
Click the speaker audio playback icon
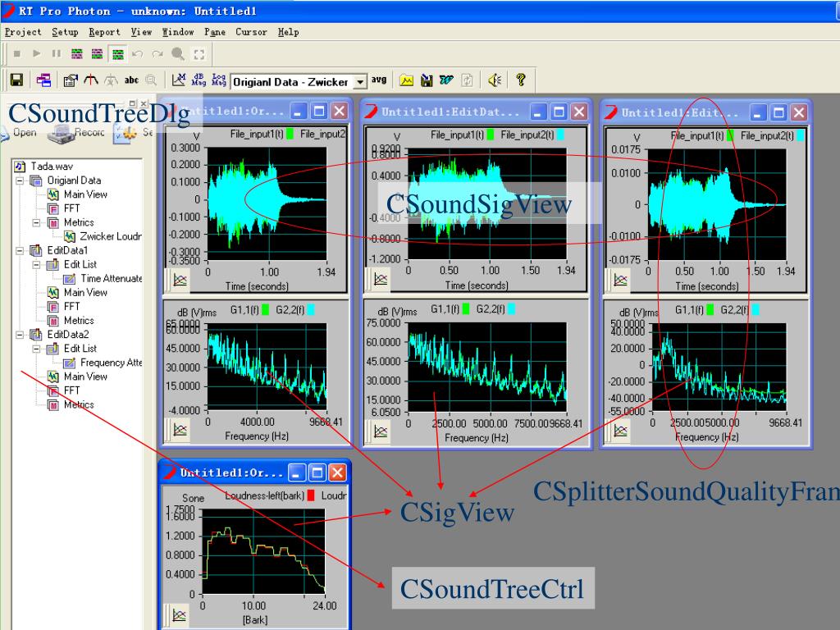click(495, 80)
